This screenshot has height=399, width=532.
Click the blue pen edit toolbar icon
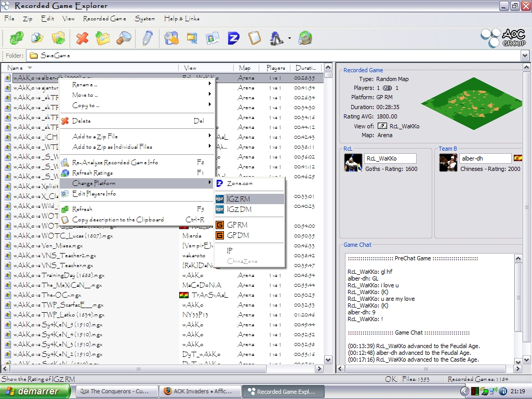pos(148,38)
